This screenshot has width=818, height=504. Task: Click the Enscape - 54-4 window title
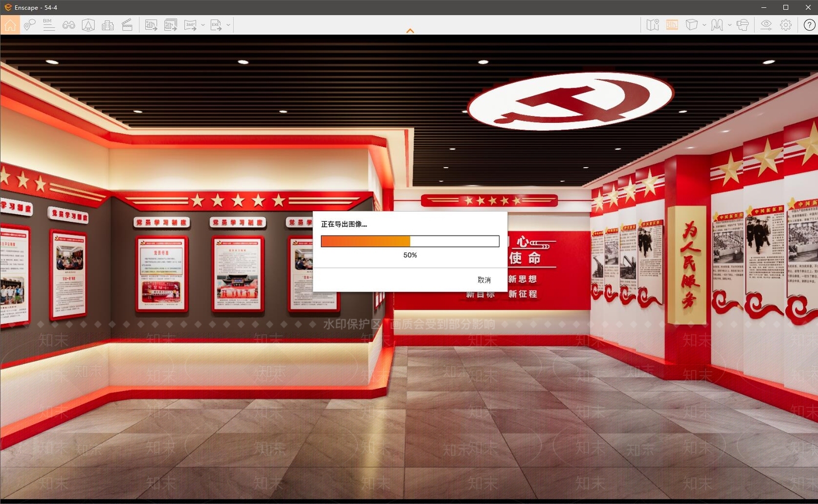(x=36, y=8)
